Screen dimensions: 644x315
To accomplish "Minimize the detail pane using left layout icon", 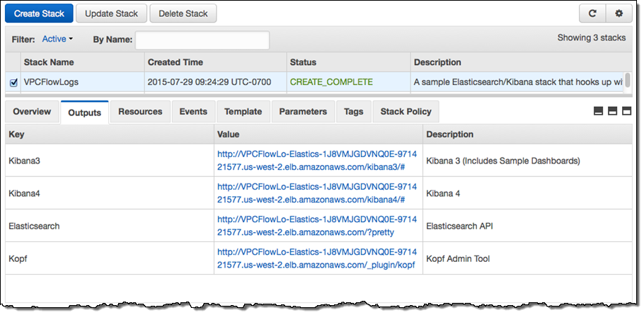I will [598, 112].
